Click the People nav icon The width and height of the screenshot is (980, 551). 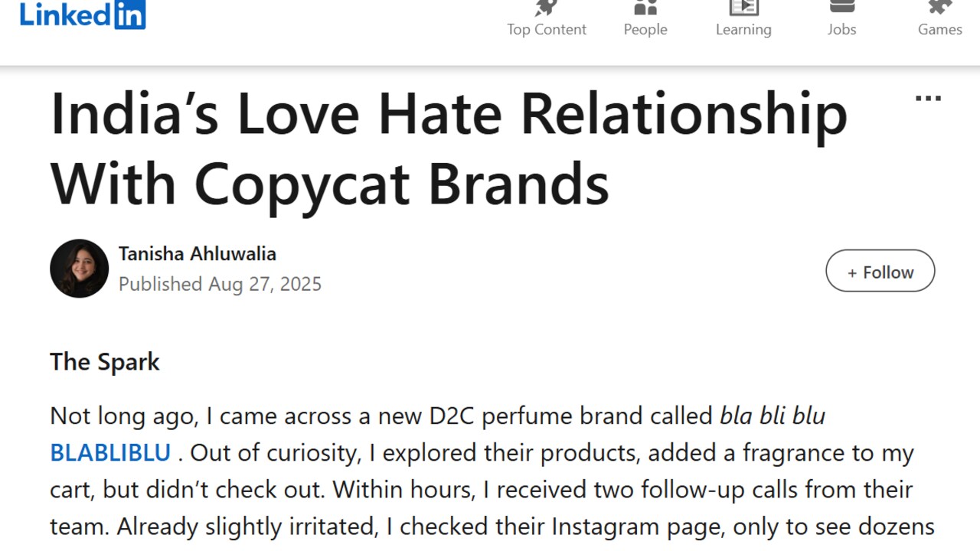645,8
